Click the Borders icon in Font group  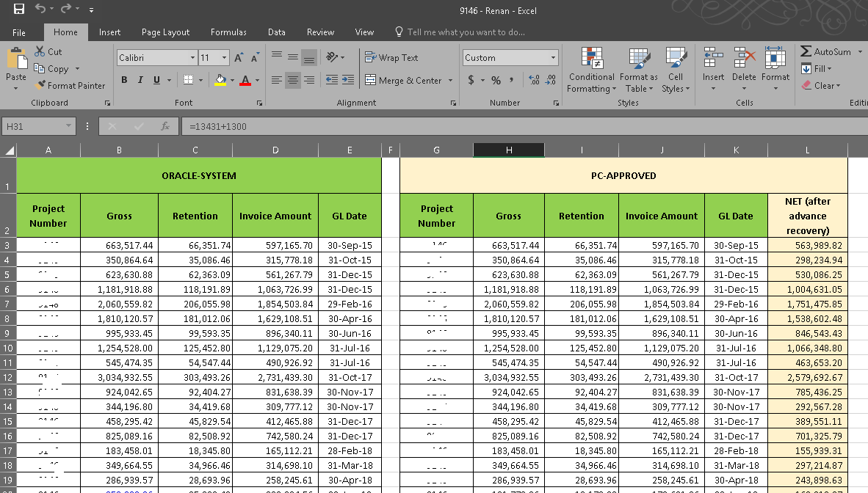[188, 80]
